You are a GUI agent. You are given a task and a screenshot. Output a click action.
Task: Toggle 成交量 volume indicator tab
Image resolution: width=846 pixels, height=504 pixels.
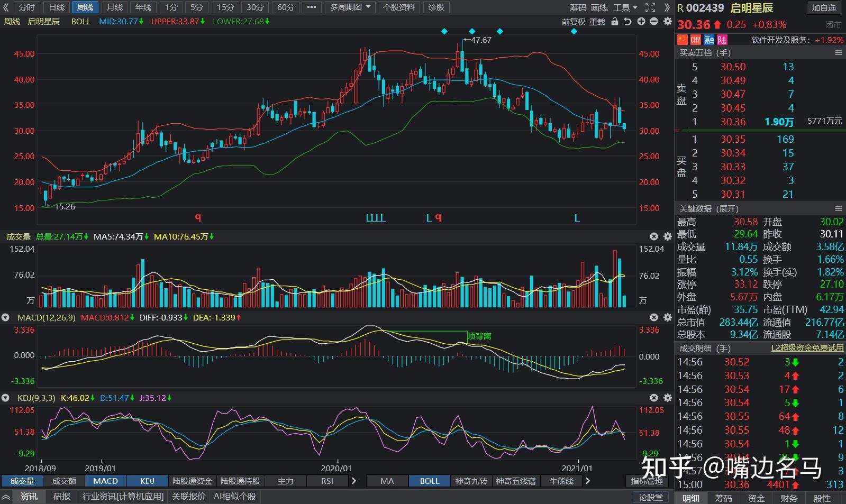pyautogui.click(x=22, y=481)
